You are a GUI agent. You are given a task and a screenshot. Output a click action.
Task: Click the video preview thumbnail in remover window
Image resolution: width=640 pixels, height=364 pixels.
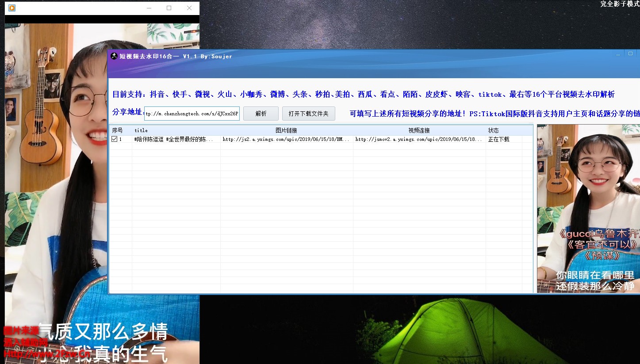(588, 208)
